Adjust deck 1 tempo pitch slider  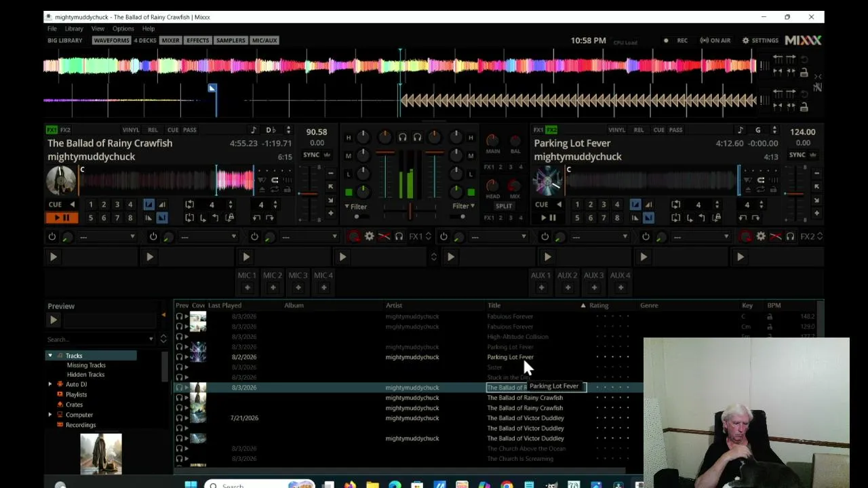[x=309, y=193]
